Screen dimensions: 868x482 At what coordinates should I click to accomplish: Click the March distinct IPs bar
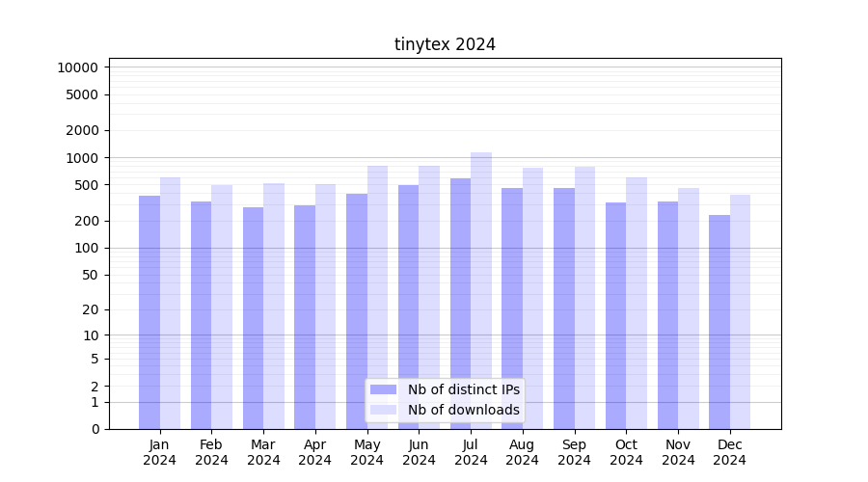pos(253,317)
